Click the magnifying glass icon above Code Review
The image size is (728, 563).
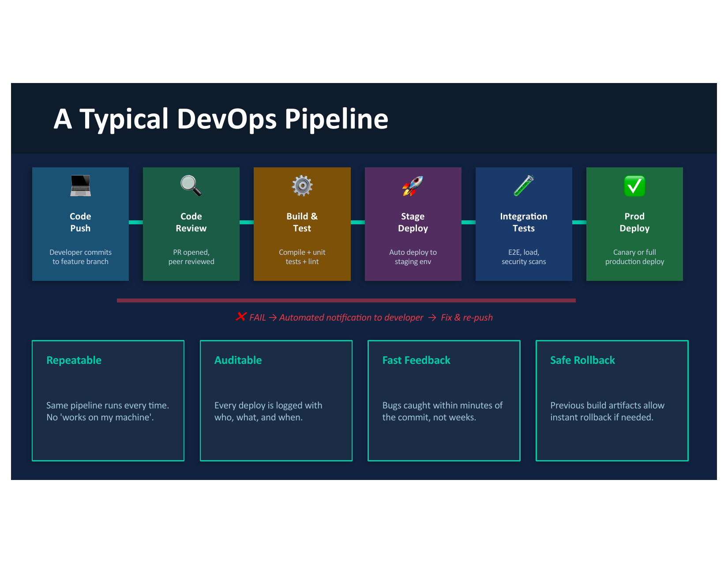(x=191, y=186)
